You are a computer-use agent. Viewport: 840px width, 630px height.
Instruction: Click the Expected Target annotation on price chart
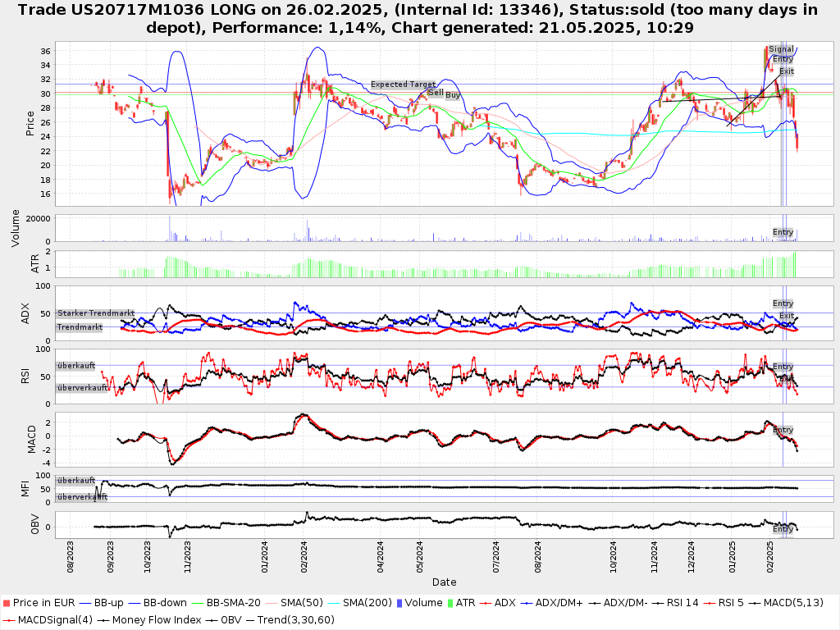pos(403,84)
